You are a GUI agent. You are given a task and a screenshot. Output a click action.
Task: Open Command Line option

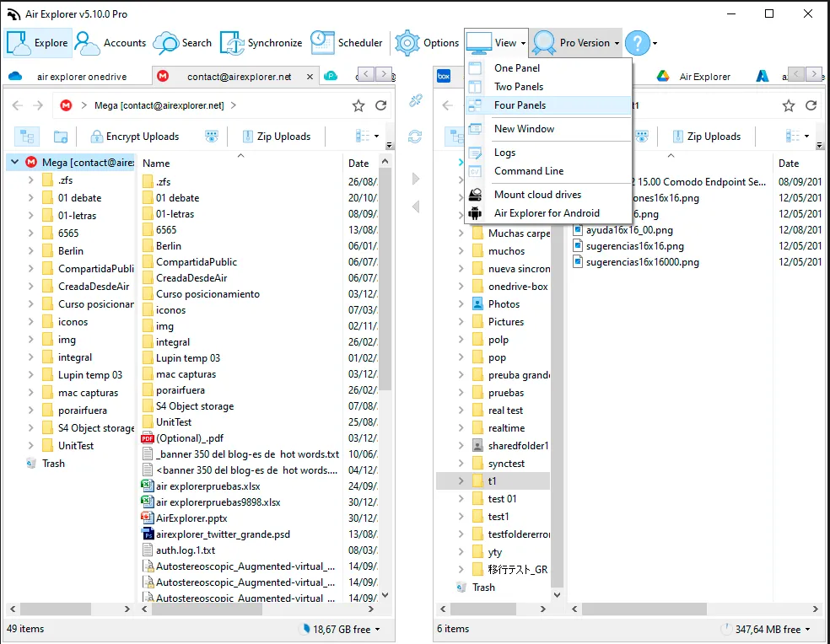point(548,171)
